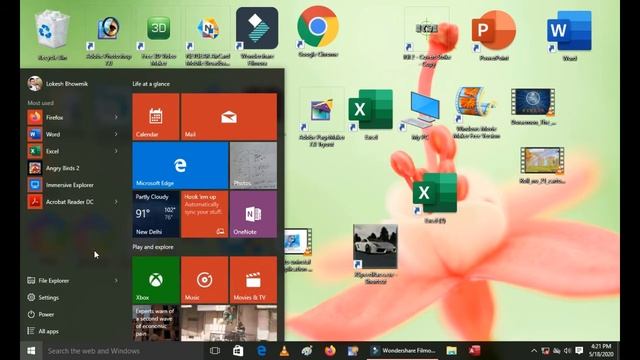The width and height of the screenshot is (640, 360).
Task: Click the Windows Start button
Action: click(x=31, y=351)
